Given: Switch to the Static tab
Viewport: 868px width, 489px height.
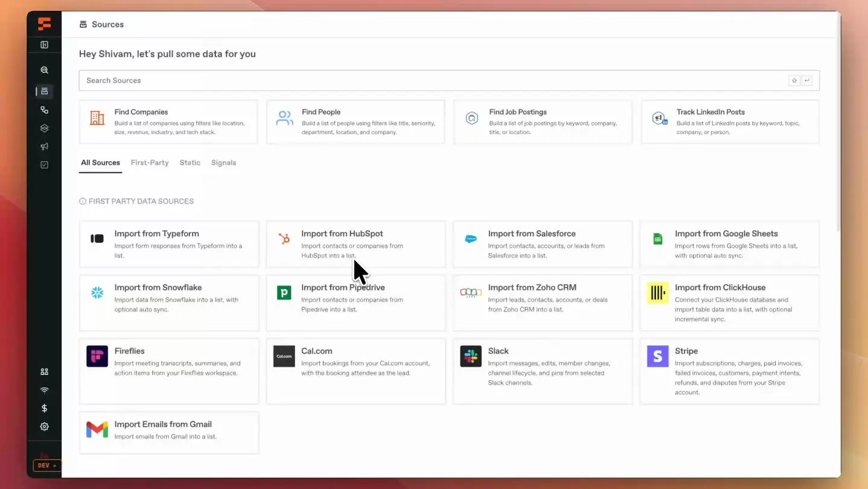Looking at the screenshot, I should click(190, 163).
